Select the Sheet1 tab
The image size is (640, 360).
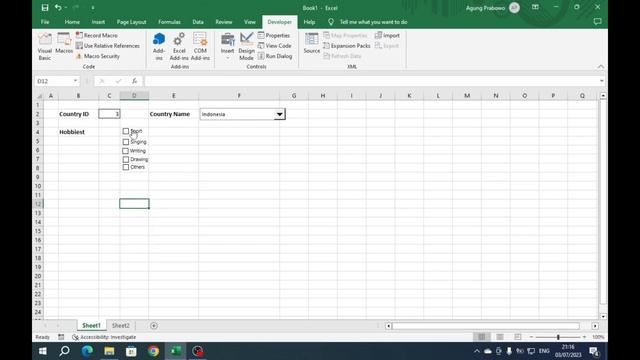[x=91, y=326]
